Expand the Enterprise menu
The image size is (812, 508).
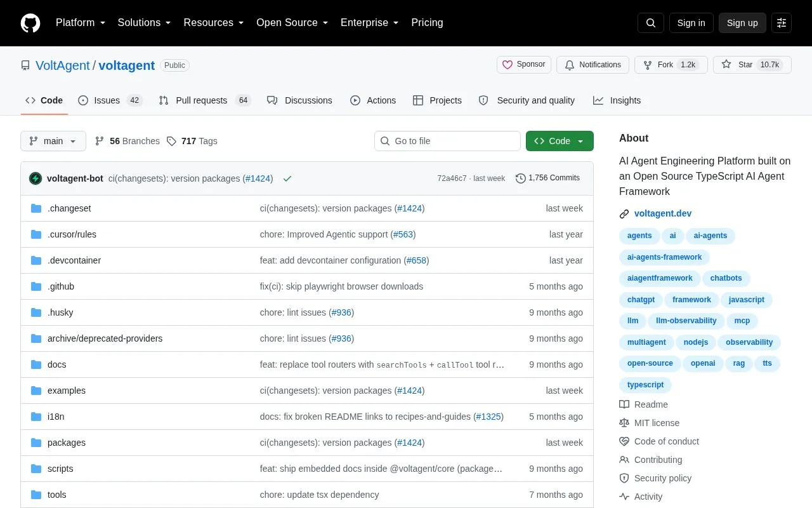(x=369, y=23)
